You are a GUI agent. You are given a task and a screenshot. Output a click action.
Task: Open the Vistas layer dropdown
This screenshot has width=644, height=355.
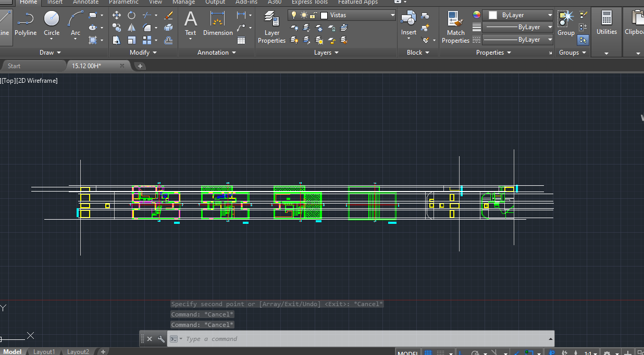[x=393, y=15]
